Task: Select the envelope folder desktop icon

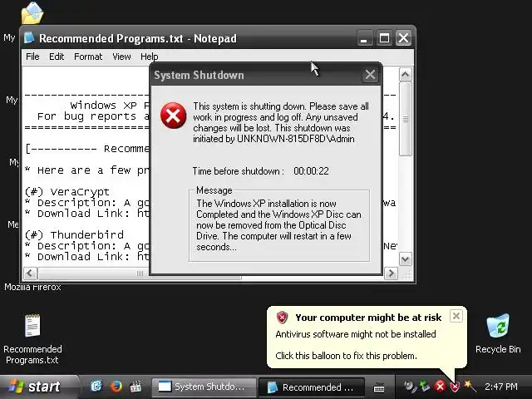Action: [x=32, y=13]
